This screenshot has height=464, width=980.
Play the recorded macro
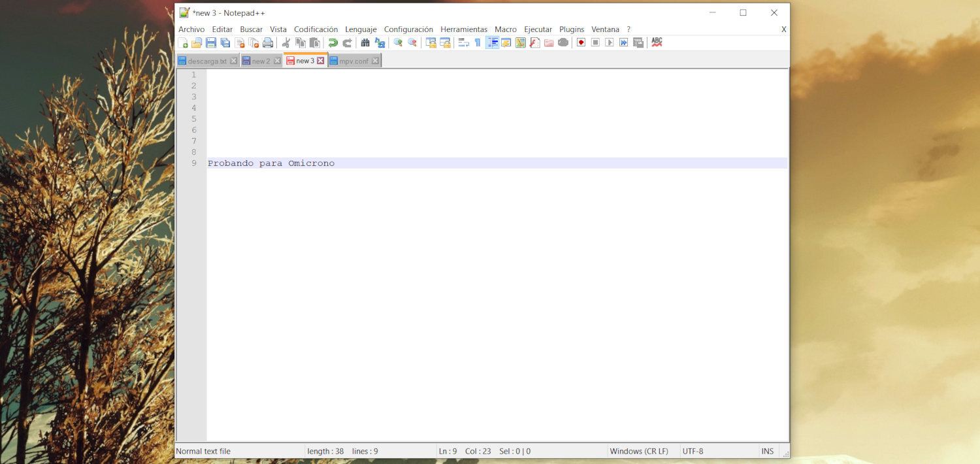coord(609,42)
